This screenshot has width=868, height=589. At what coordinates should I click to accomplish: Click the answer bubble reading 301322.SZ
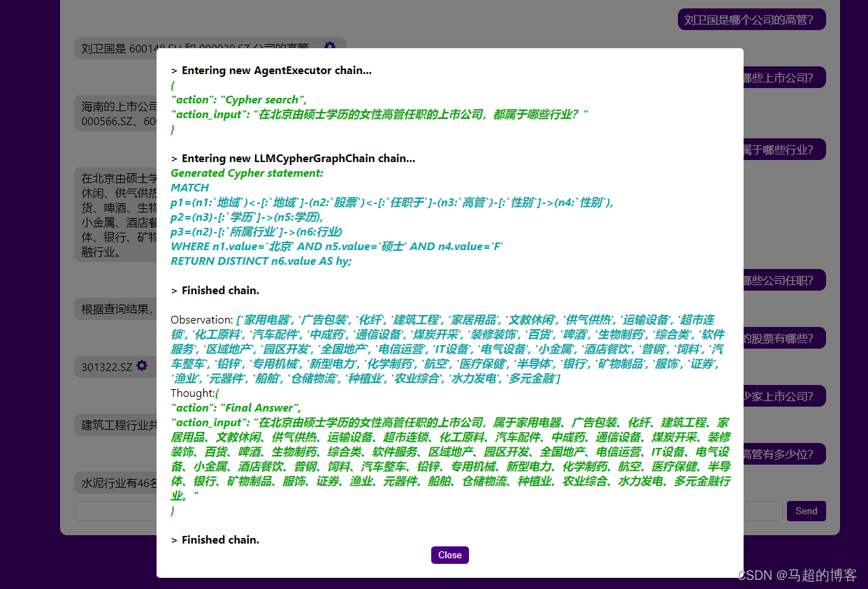[x=115, y=366]
